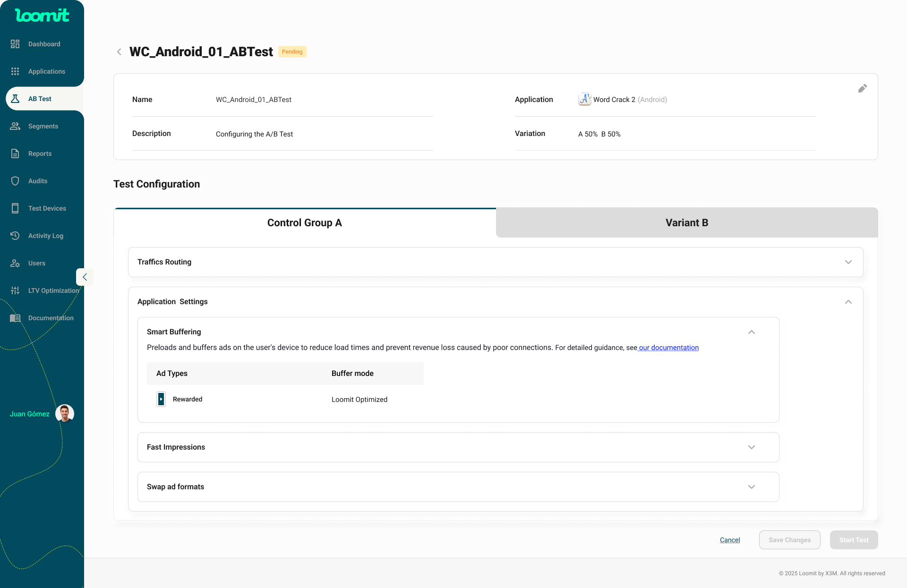Collapse the Application Settings panel
Viewport: 907px width, 588px height.
coord(848,302)
